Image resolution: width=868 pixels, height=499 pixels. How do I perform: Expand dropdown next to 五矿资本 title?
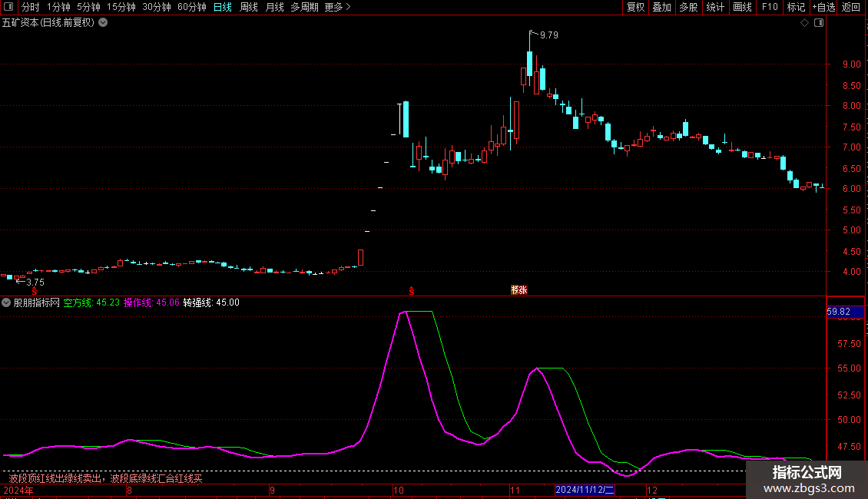point(103,23)
